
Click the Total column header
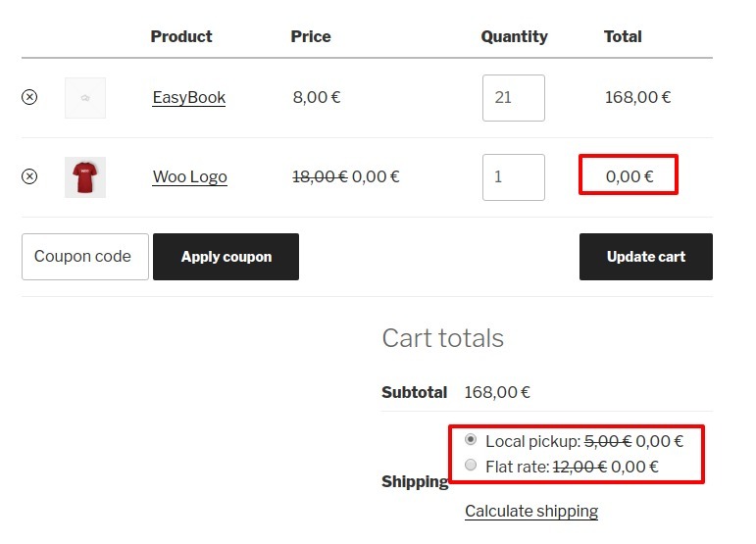pos(623,36)
